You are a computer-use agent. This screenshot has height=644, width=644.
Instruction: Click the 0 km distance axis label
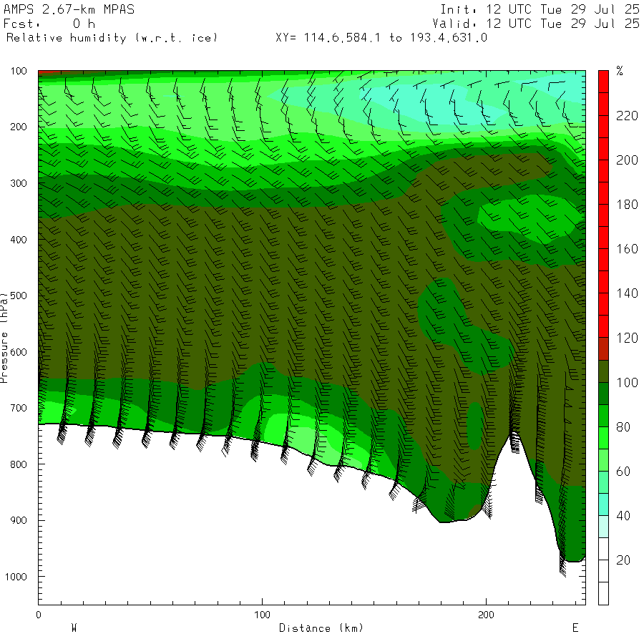click(x=39, y=615)
